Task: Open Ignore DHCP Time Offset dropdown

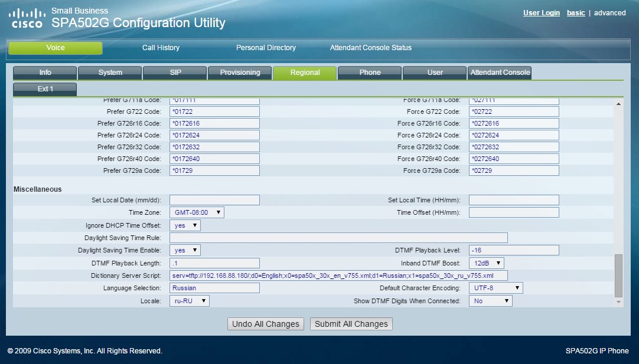Action: [185, 225]
